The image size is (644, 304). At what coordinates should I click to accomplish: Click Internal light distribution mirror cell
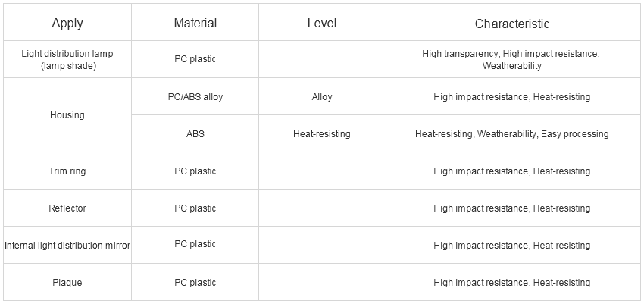click(x=67, y=246)
